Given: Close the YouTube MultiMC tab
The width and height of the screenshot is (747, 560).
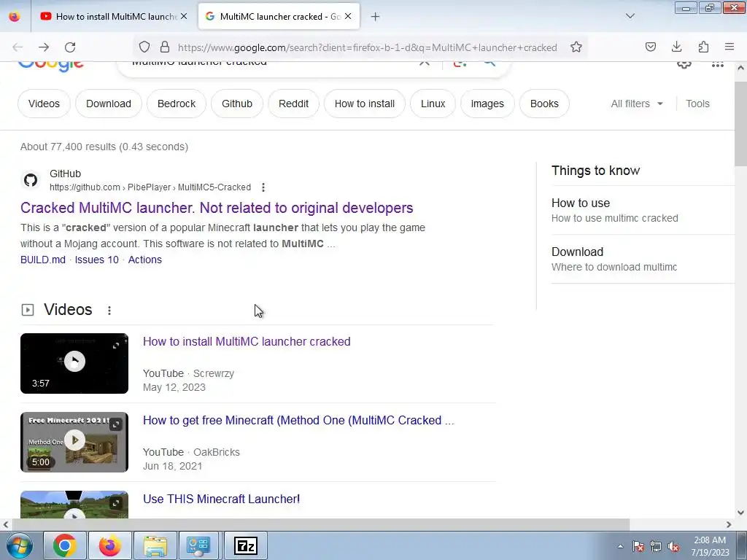Looking at the screenshot, I should point(184,16).
